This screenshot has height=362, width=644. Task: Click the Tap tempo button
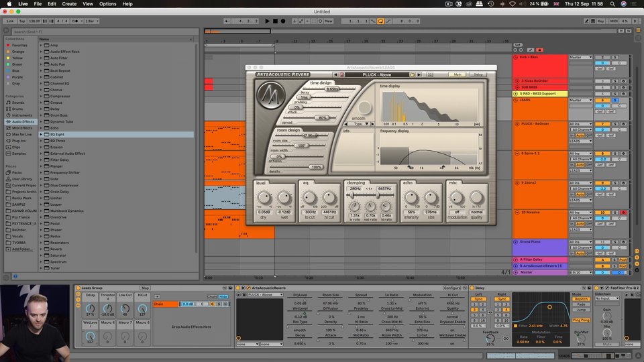(x=22, y=21)
